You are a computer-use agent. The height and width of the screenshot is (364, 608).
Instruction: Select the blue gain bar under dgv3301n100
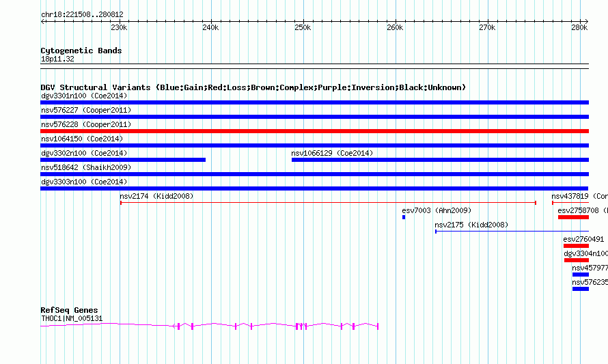coord(314,102)
